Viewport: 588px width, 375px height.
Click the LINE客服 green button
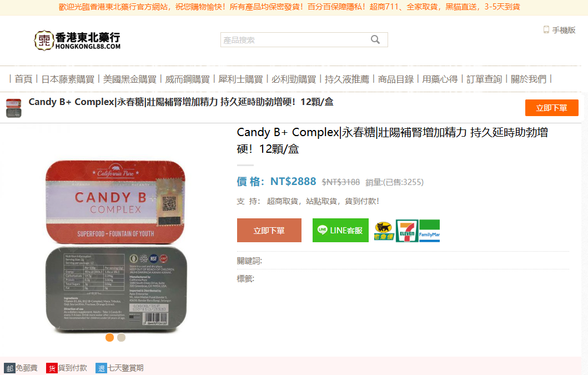pyautogui.click(x=340, y=230)
